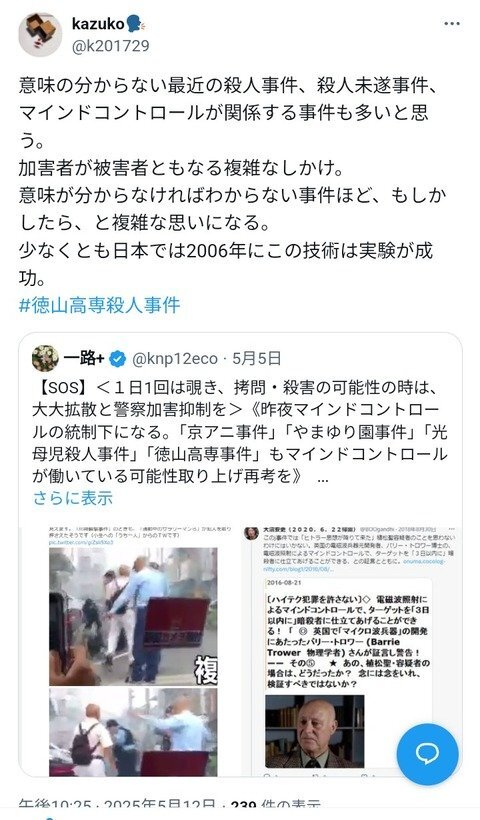Open the three-dot more options menu
480x820 pixels.
click(452, 24)
